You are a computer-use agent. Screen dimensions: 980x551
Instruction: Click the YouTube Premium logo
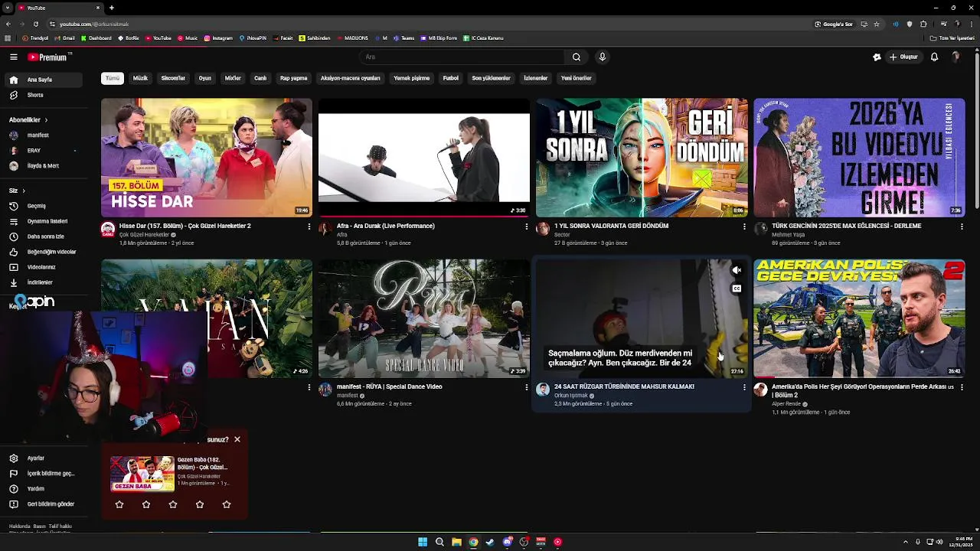pyautogui.click(x=48, y=57)
